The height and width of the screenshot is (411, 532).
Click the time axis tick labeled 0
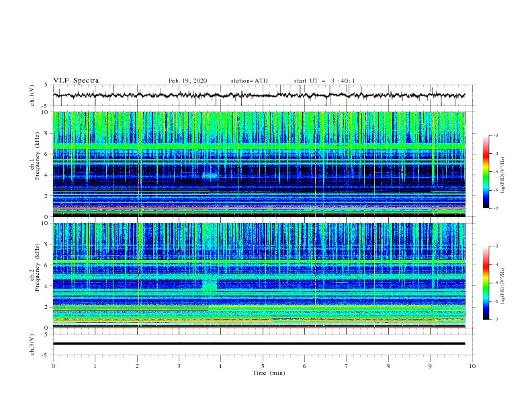point(53,366)
